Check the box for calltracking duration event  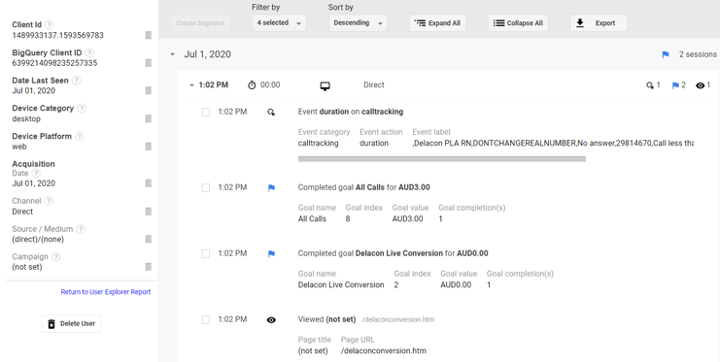coord(206,112)
